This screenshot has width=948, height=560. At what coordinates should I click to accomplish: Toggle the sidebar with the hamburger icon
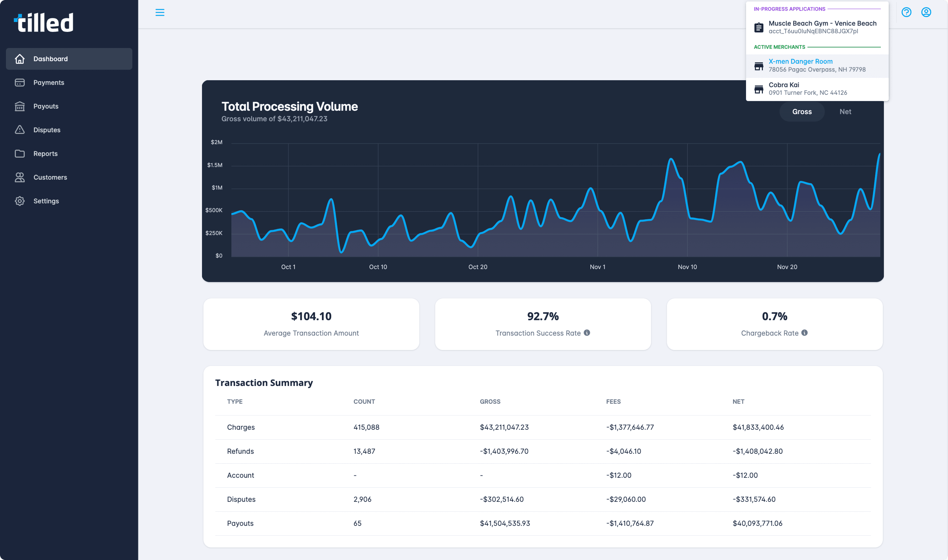tap(160, 12)
